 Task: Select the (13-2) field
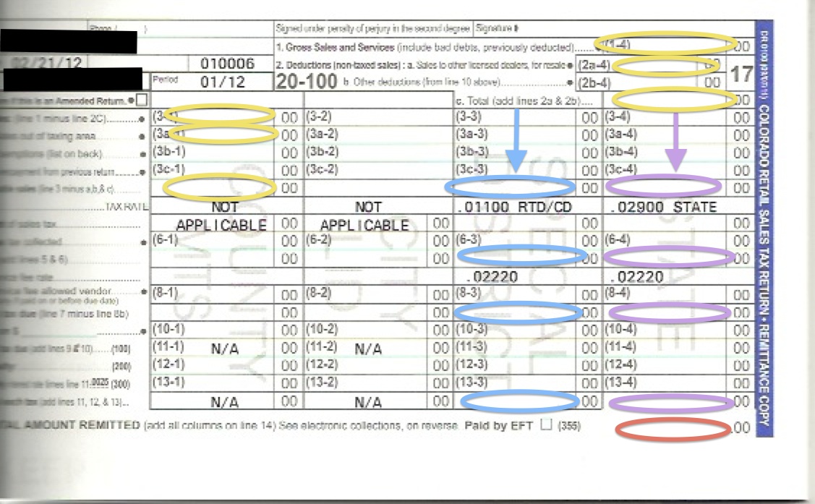point(365,383)
